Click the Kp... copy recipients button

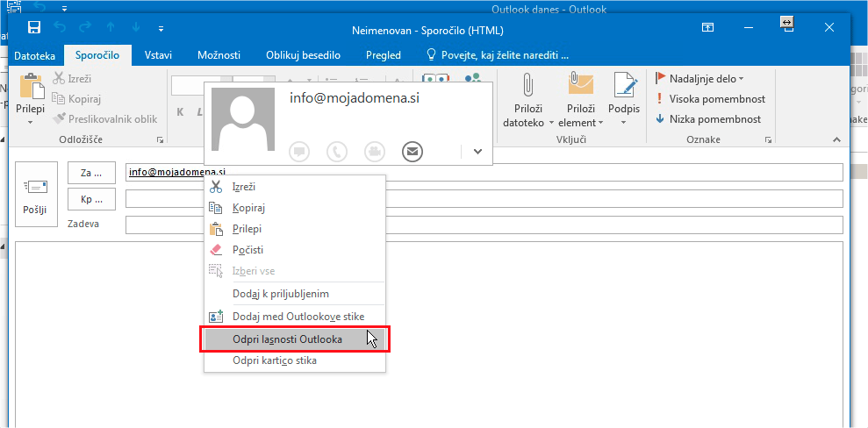[91, 199]
